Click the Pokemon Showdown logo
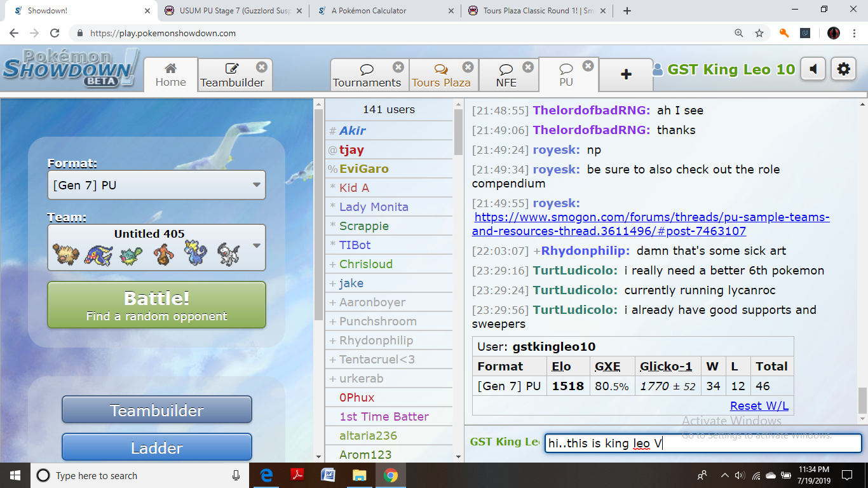Screen dimensions: 868x488 click(x=70, y=68)
